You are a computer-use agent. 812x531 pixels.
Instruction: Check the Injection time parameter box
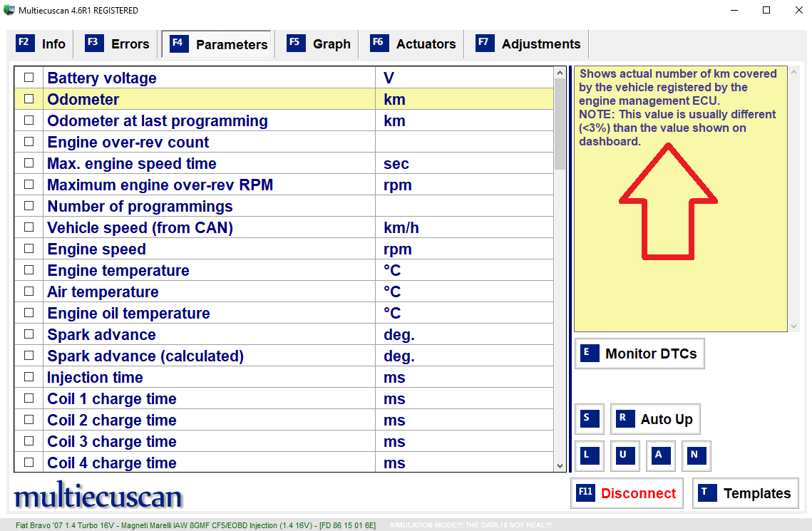point(29,377)
